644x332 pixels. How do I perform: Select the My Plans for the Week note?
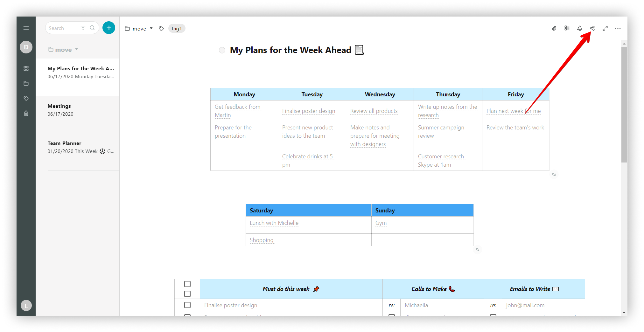click(x=77, y=77)
